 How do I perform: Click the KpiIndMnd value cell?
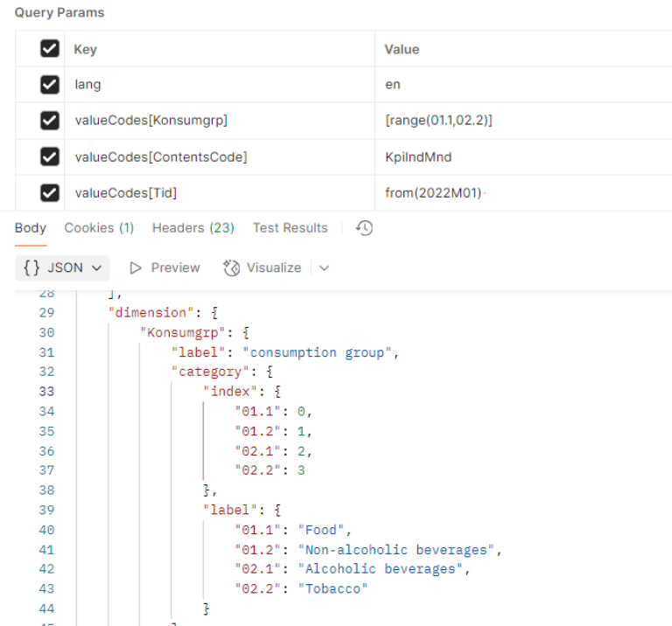click(418, 156)
